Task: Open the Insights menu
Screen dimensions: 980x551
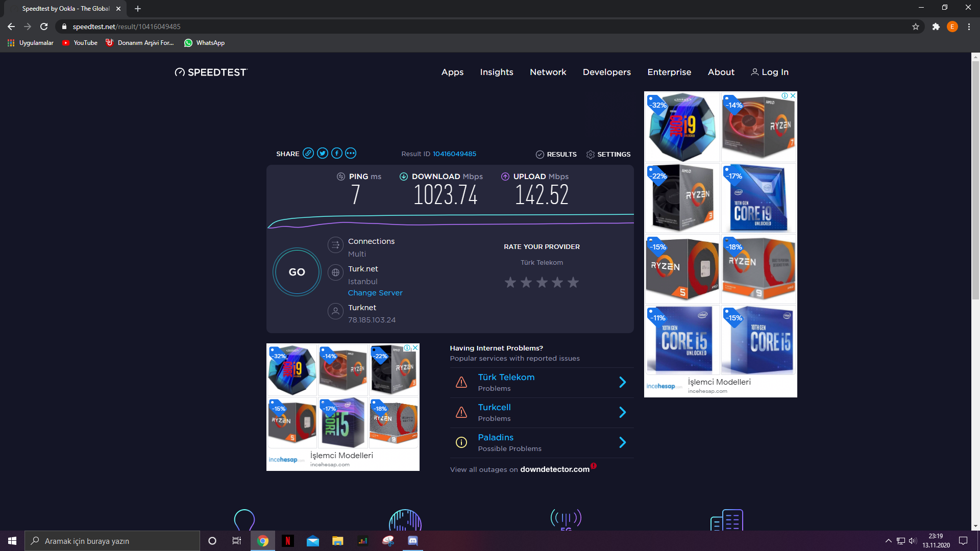Action: [497, 72]
